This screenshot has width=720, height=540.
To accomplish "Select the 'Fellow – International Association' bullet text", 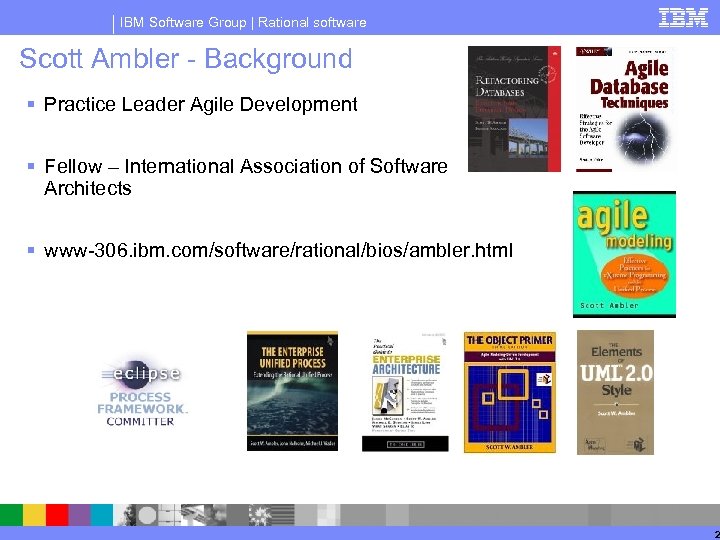I will click(x=246, y=177).
